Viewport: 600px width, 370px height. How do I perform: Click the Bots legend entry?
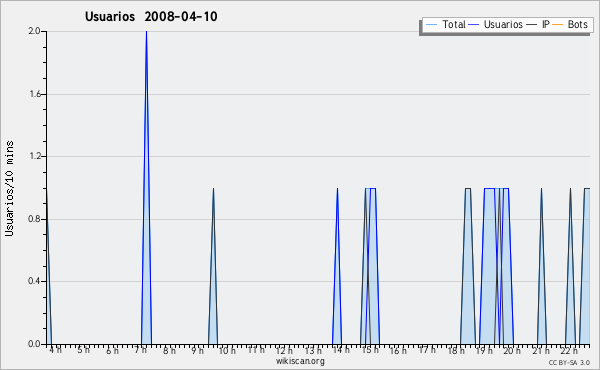pos(570,25)
